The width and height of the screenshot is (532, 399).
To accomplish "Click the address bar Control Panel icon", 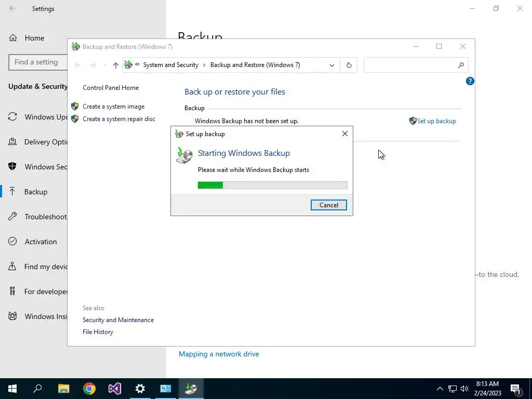I will point(128,64).
